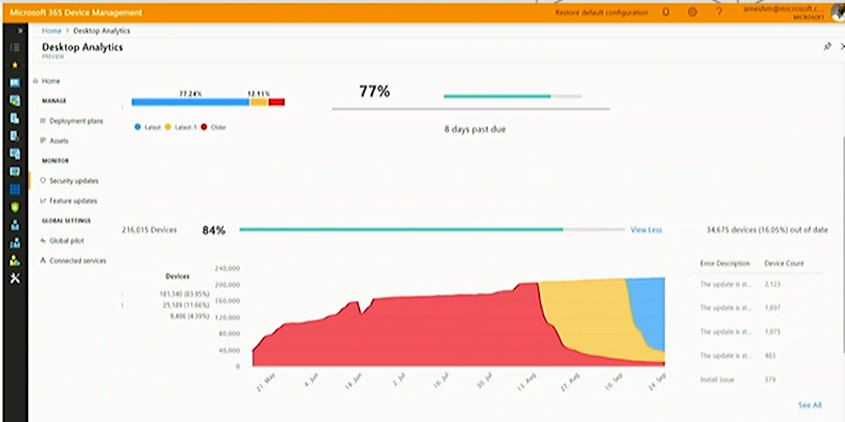
Task: Open the All services list icon
Action: (15, 47)
